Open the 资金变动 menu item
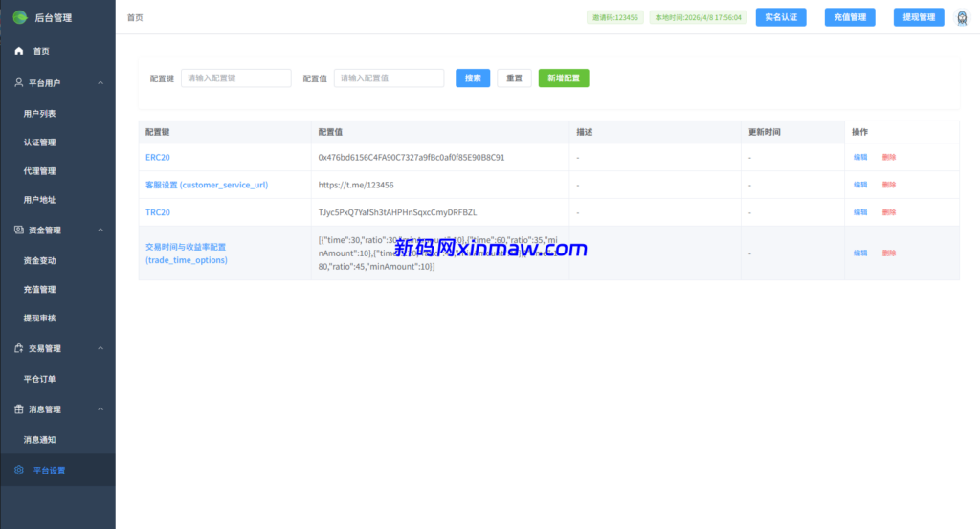The height and width of the screenshot is (529, 980). (x=57, y=260)
